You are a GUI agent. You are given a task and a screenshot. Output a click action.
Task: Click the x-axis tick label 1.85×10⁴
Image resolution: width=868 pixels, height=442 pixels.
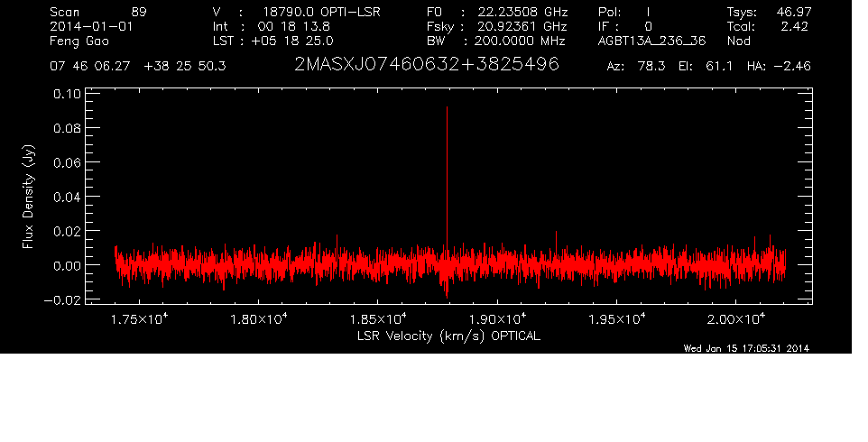378,319
